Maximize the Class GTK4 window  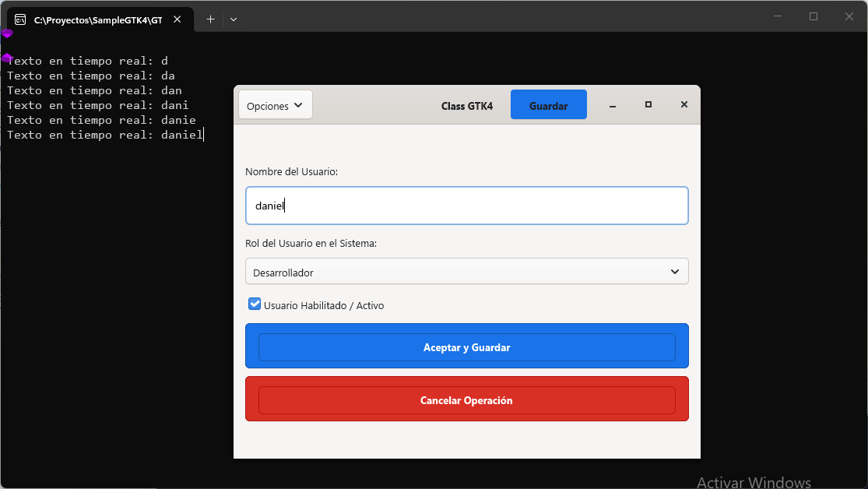tap(648, 104)
